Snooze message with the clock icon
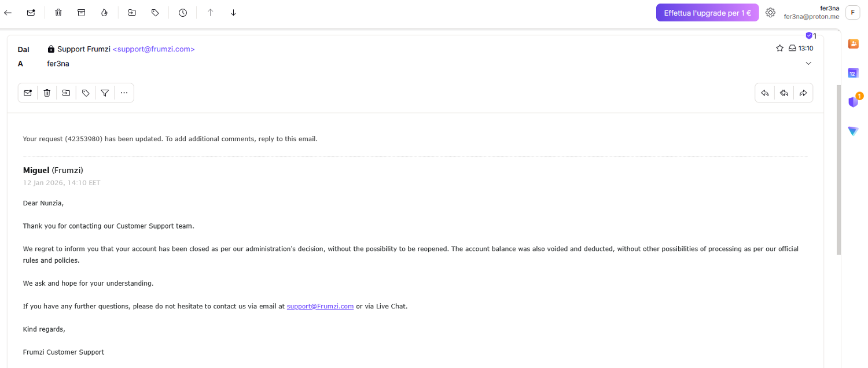868x368 pixels. coord(183,12)
